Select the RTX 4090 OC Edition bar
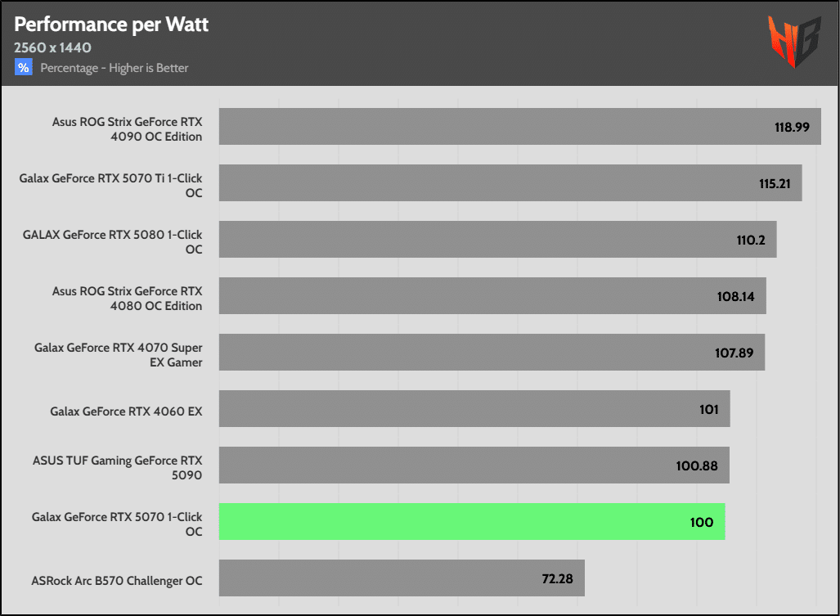Image resolution: width=840 pixels, height=616 pixels. pos(519,127)
